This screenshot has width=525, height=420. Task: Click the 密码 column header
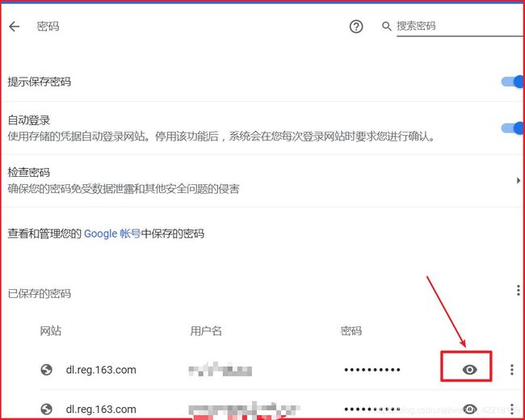[351, 331]
